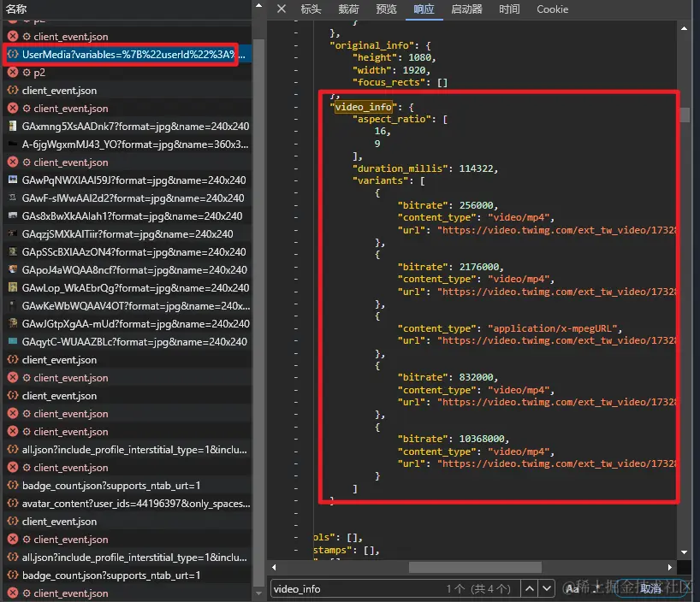Click response pane vertical scrollbar thumb
This screenshot has height=602, width=700.
(685, 115)
